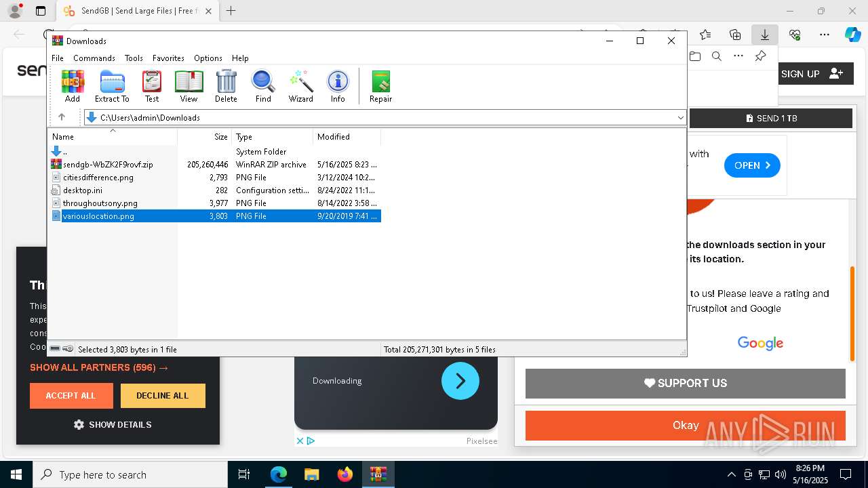Image resolution: width=868 pixels, height=488 pixels.
Task: Click the Extract To toolbar icon
Action: pos(112,86)
